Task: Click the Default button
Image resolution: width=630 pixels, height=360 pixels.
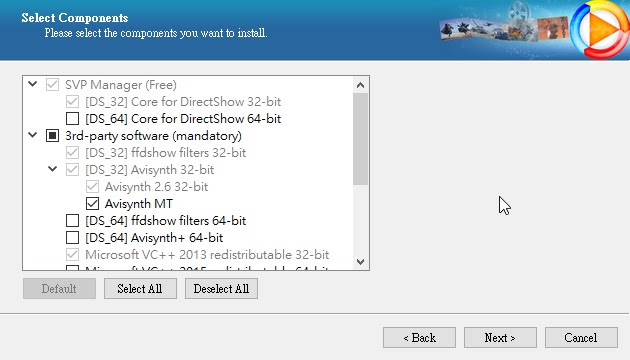Action: coord(59,288)
